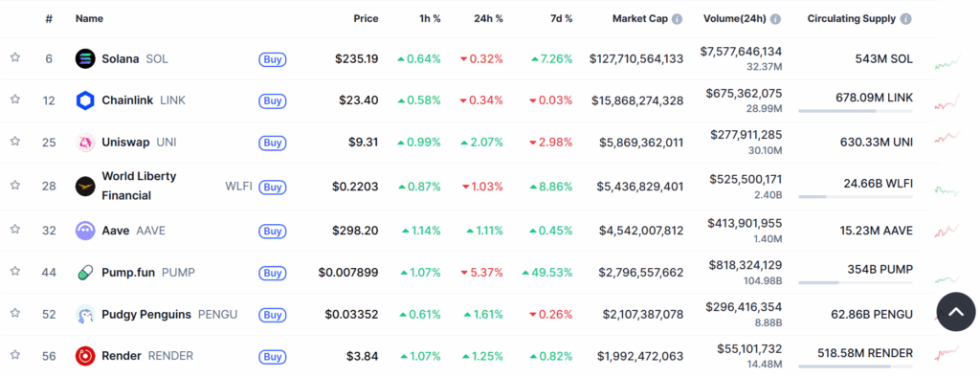The width and height of the screenshot is (980, 377).
Task: Click the Buy button for Chainlink
Action: pos(273,100)
